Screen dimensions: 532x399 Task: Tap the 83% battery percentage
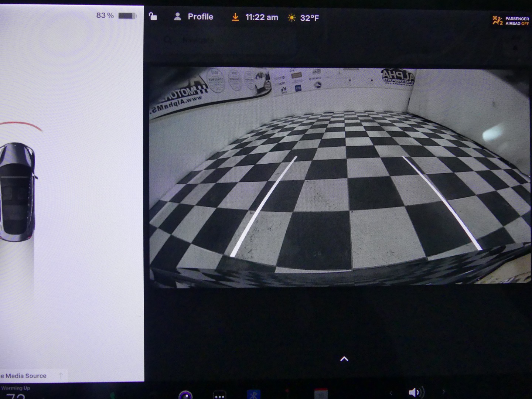point(105,16)
